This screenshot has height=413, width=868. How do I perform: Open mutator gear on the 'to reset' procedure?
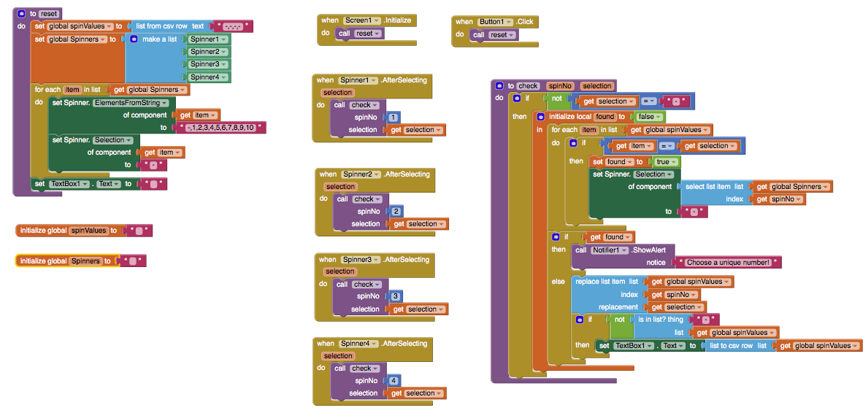coord(21,13)
